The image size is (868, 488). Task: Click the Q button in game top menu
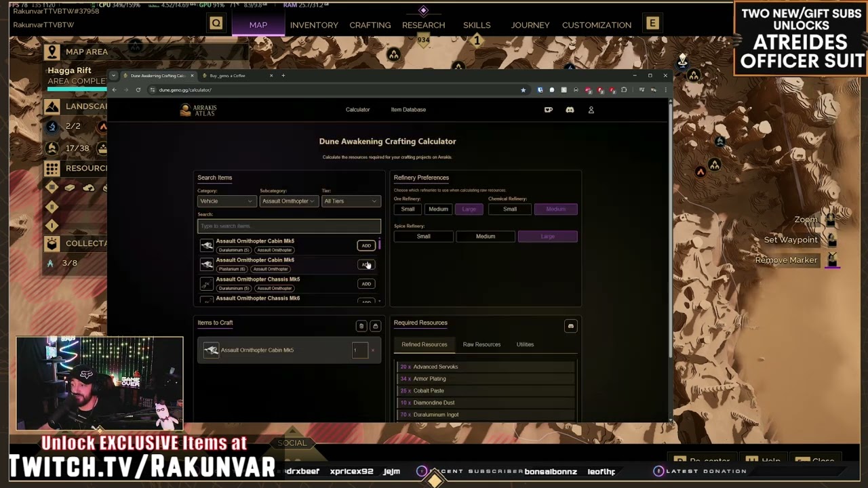(x=216, y=24)
